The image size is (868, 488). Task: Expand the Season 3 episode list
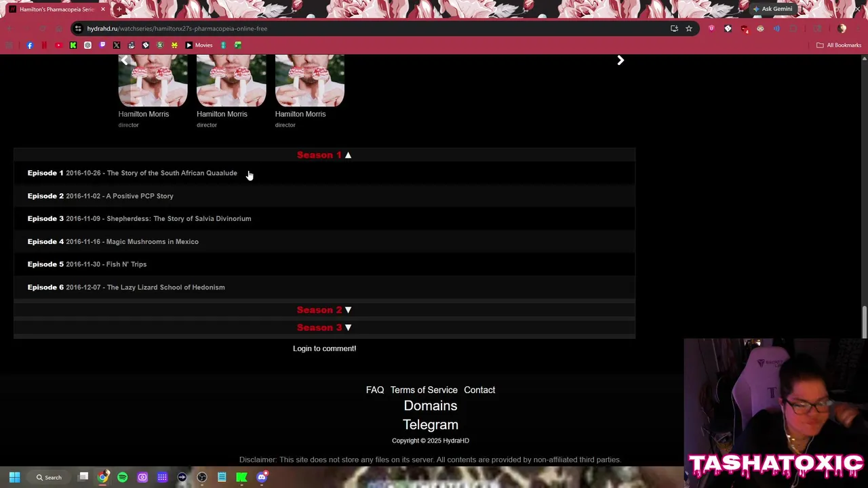(x=324, y=327)
